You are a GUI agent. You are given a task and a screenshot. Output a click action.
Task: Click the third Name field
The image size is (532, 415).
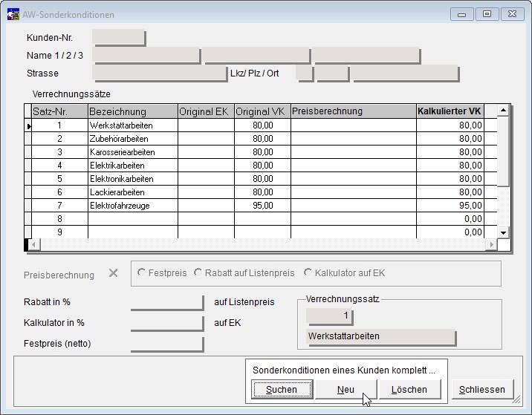[366, 56]
